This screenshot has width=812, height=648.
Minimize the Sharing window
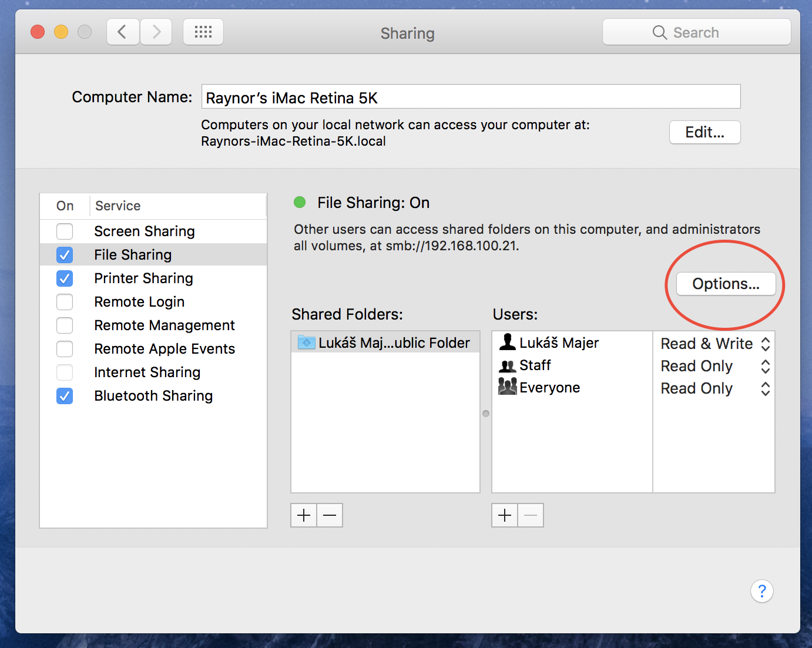[x=61, y=32]
